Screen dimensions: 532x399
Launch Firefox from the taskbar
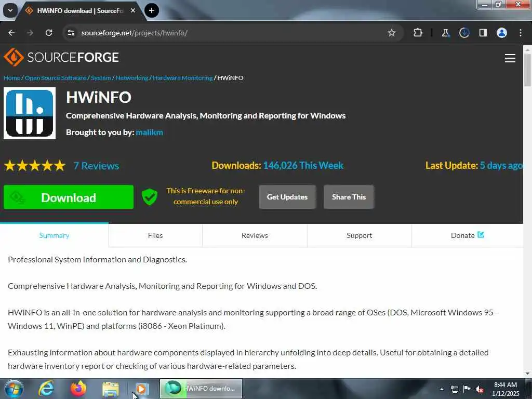pos(78,389)
